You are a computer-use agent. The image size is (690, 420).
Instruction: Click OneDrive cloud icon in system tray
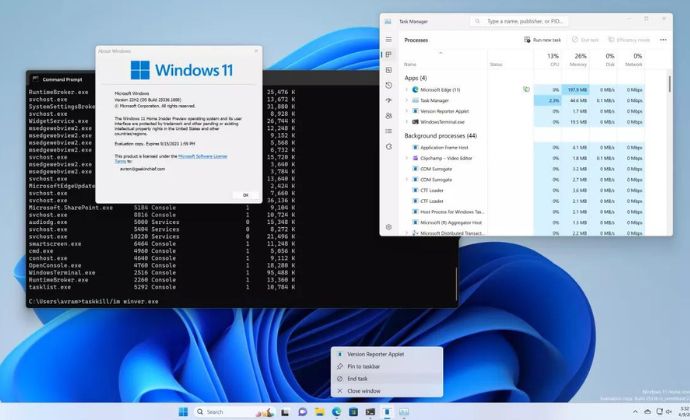[647, 412]
